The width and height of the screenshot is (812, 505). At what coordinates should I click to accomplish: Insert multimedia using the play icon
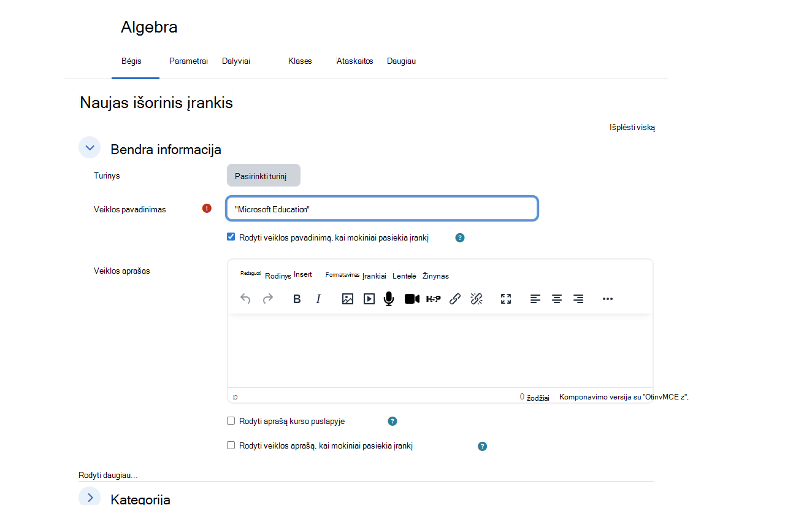coord(369,299)
